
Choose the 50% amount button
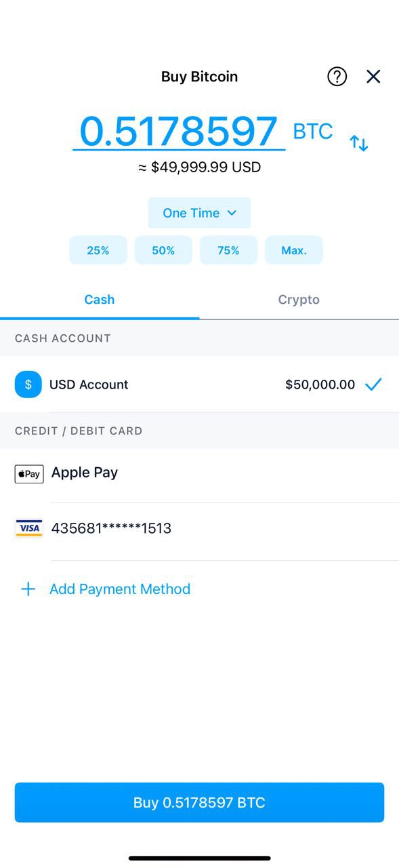tap(163, 250)
